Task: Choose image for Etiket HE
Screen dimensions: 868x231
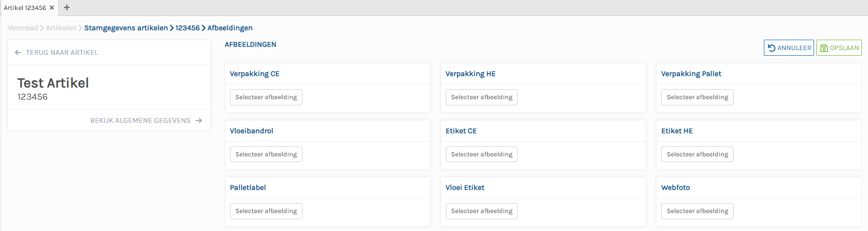Action: (x=697, y=154)
